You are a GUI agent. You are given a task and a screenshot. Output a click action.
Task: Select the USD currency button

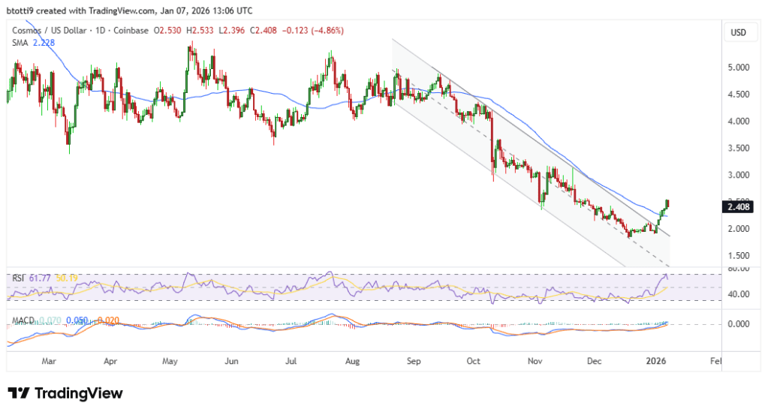738,33
